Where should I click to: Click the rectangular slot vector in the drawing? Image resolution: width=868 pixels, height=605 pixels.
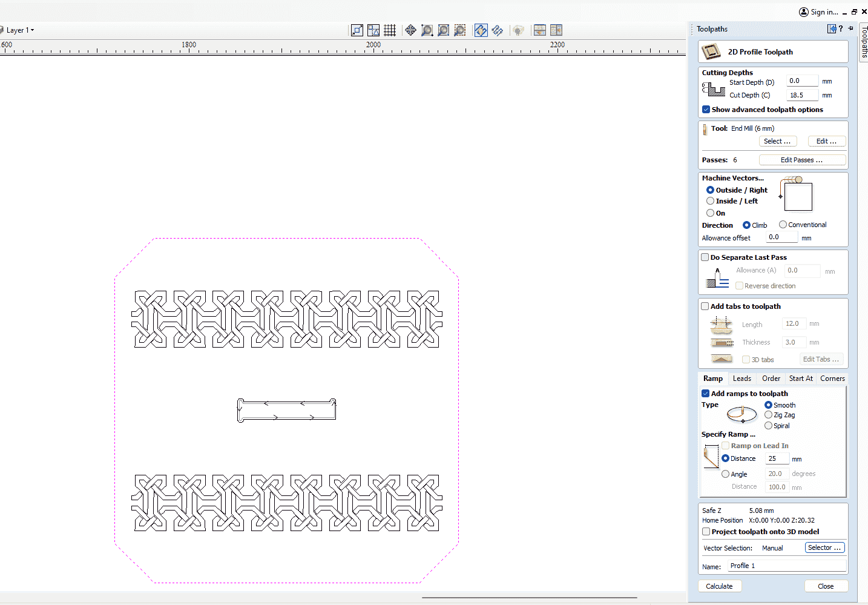[286, 410]
